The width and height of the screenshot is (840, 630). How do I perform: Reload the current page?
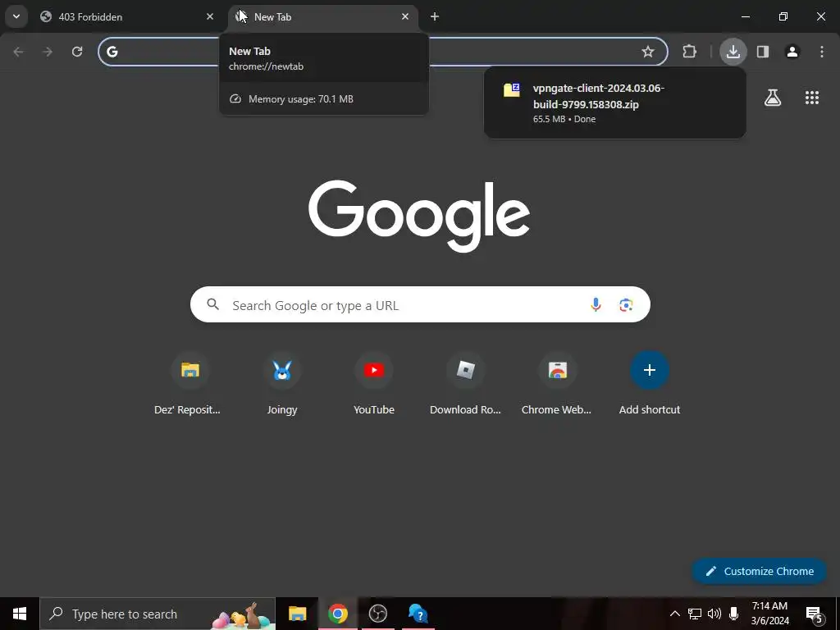[x=77, y=52]
